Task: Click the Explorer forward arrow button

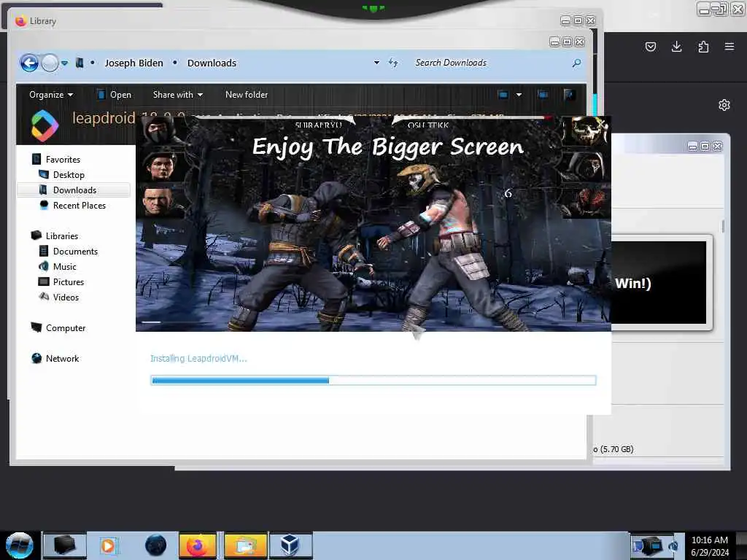Action: coord(50,63)
